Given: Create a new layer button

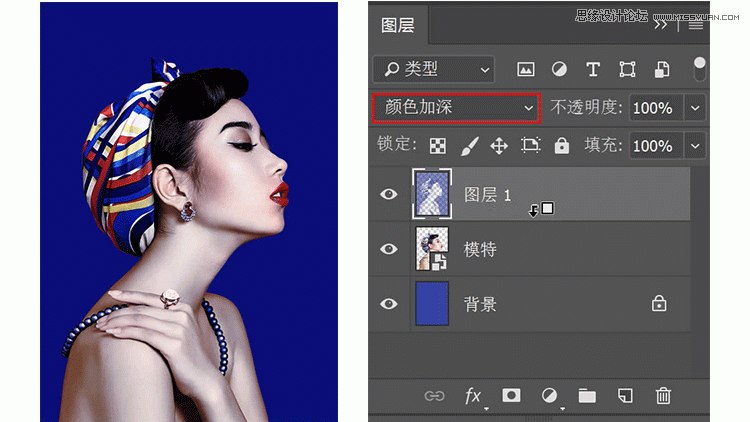Looking at the screenshot, I should click(624, 396).
